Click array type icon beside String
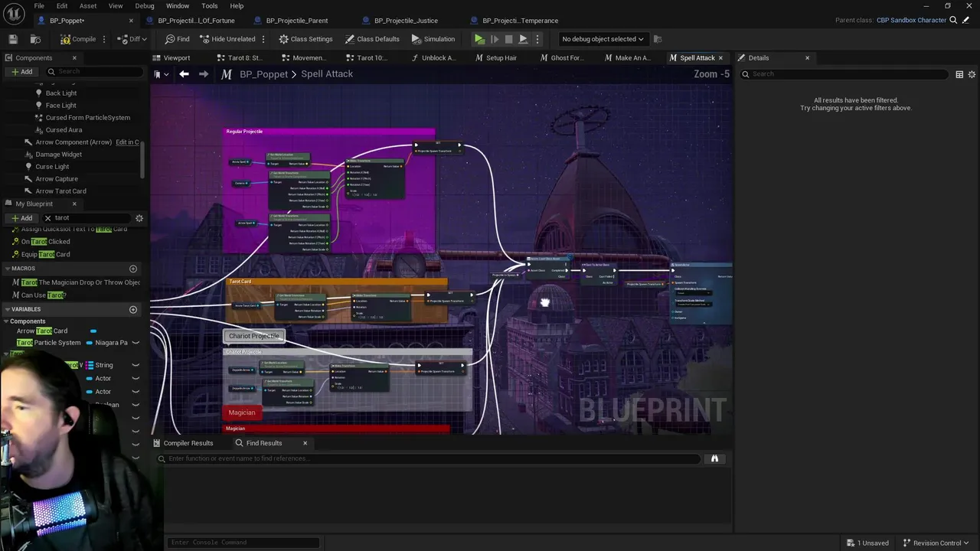Viewport: 980px width, 551px height. 89,365
